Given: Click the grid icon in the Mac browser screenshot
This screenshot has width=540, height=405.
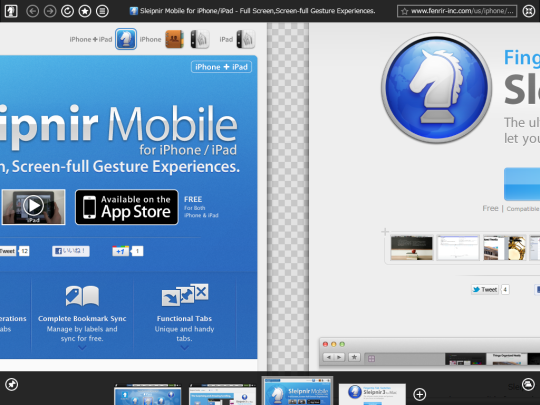Looking at the screenshot, I should (371, 359).
